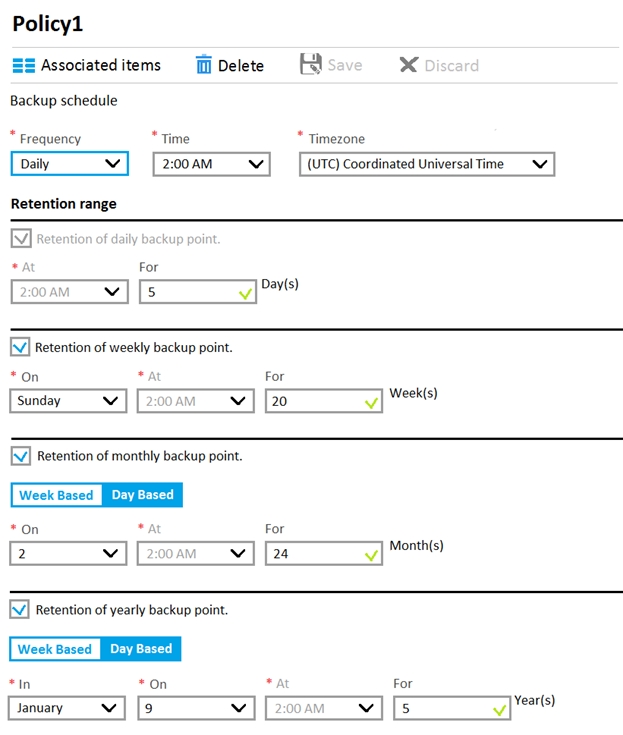Click the weekly retention For weeks field

point(315,401)
